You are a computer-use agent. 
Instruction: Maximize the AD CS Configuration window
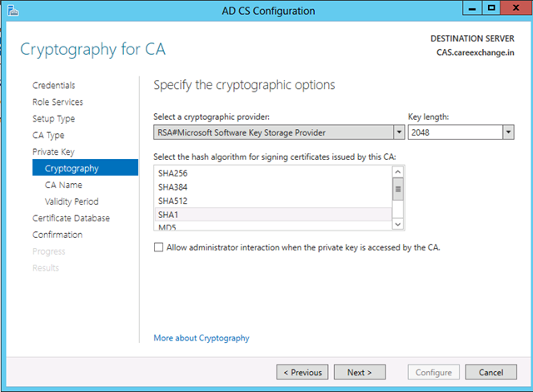[x=491, y=8]
